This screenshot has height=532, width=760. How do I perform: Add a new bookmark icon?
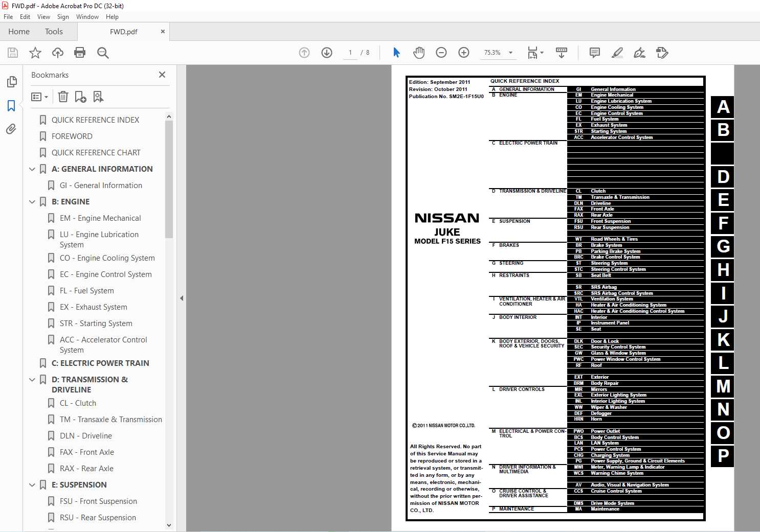[x=80, y=97]
